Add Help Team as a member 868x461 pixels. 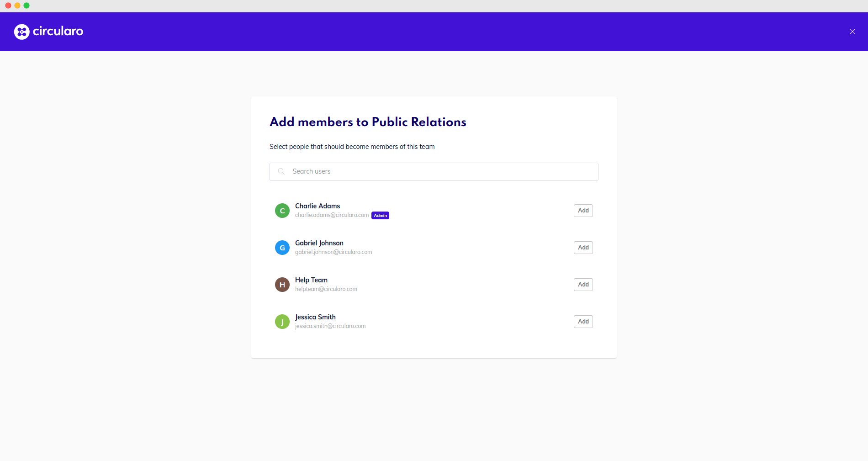tap(582, 284)
